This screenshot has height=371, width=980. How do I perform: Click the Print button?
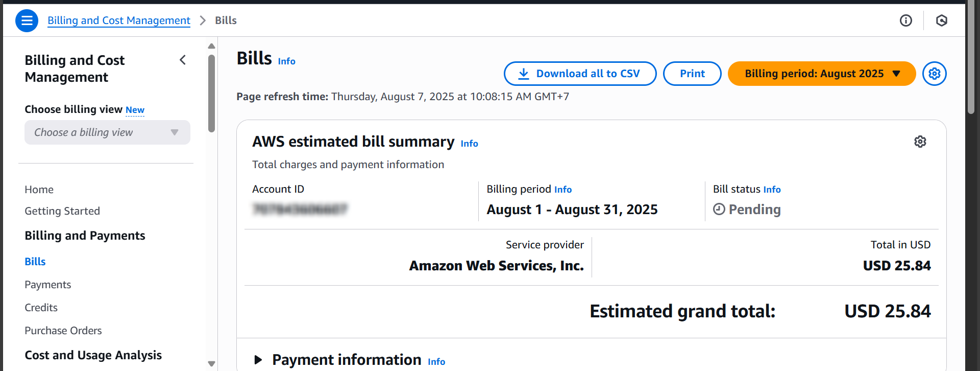[x=692, y=74]
